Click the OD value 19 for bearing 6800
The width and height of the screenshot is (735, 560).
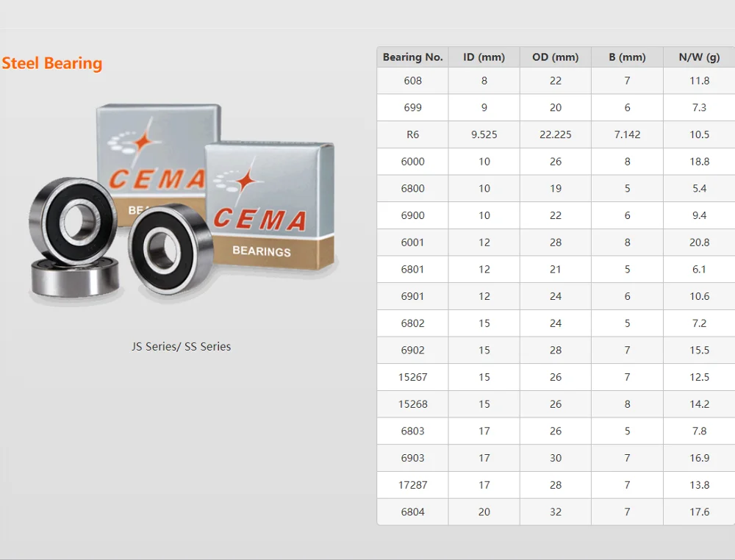(x=556, y=188)
